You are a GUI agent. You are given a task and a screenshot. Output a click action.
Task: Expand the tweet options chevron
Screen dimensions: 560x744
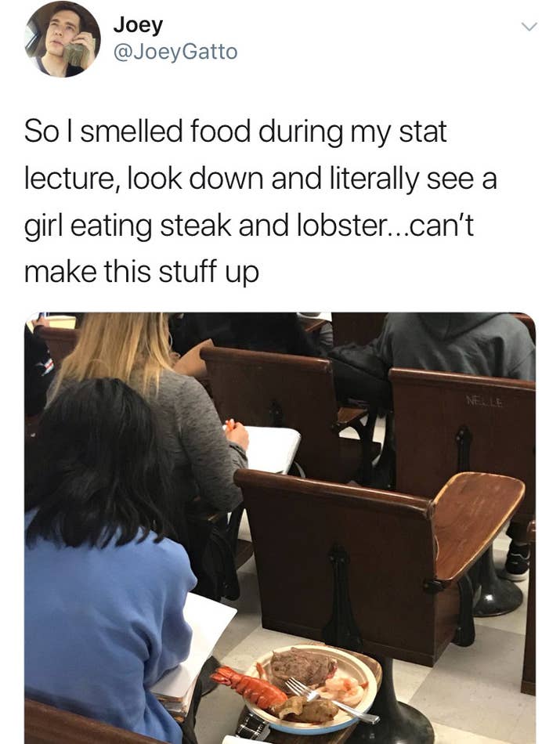(x=529, y=27)
